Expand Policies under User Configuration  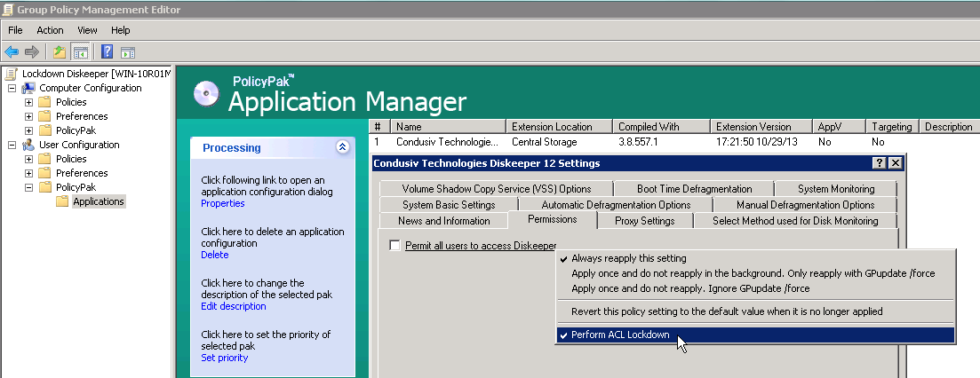tap(28, 159)
